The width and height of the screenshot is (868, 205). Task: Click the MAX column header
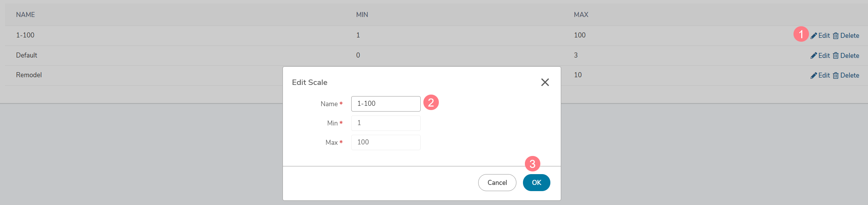pyautogui.click(x=581, y=15)
